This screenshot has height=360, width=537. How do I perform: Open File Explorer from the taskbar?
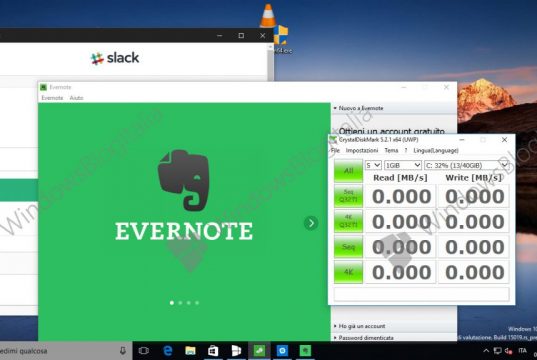190,351
